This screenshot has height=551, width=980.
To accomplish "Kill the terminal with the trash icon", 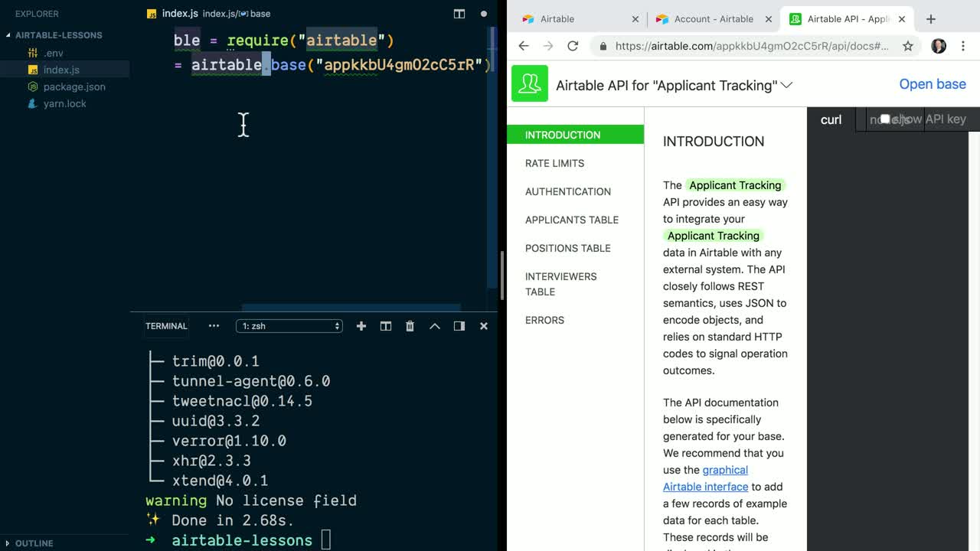I will coord(410,326).
